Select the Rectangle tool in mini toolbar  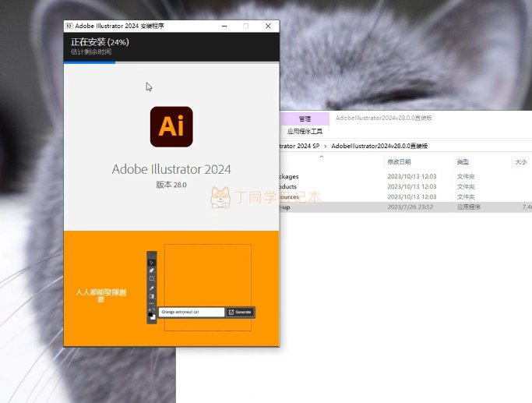tap(152, 279)
